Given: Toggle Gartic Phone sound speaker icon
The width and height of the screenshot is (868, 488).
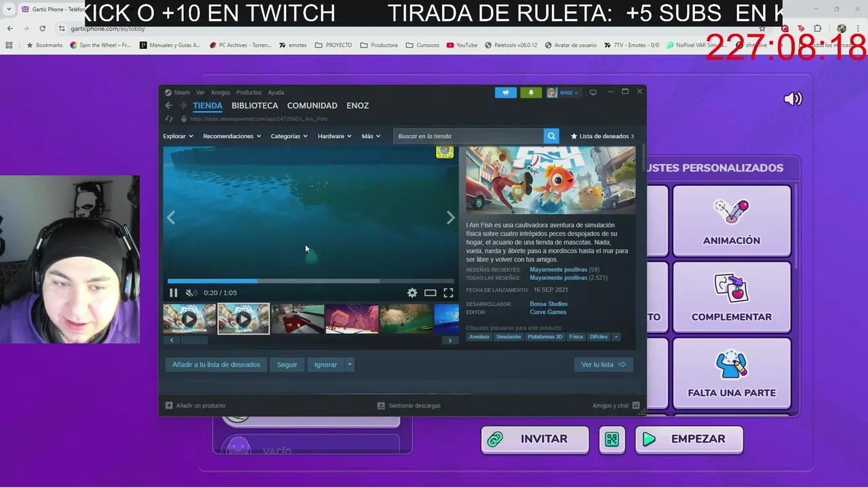Looking at the screenshot, I should [793, 99].
